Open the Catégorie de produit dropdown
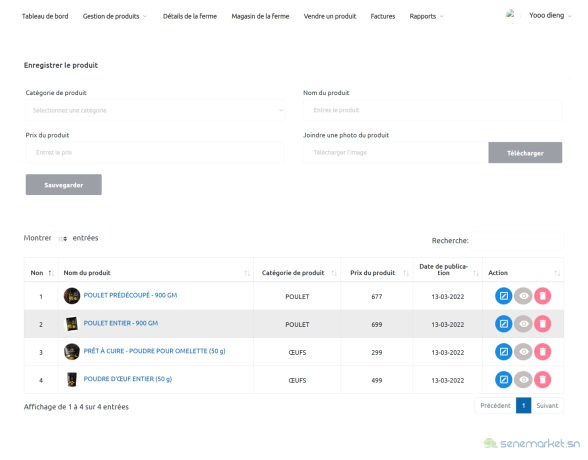The height and width of the screenshot is (460, 588). 155,110
